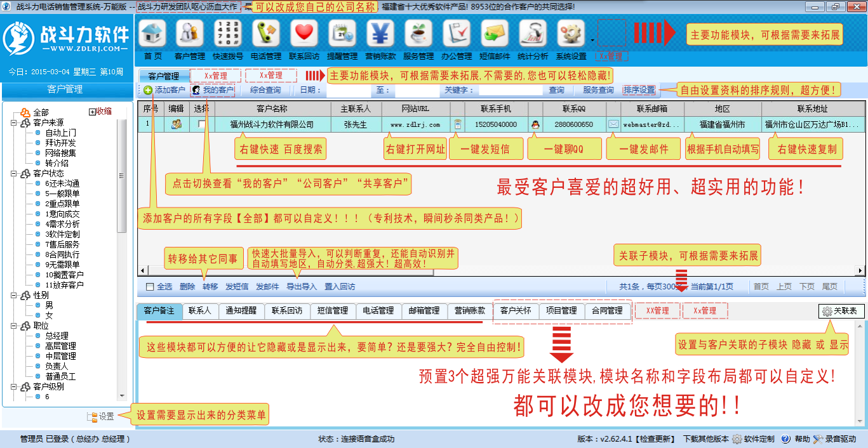The height and width of the screenshot is (448, 868).
Task: Open the 短信邮件 envelope icon
Action: point(495,34)
